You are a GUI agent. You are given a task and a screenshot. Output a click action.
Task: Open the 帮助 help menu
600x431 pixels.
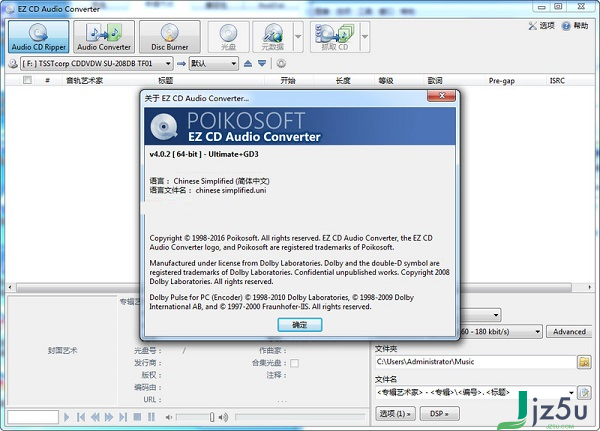tap(575, 26)
